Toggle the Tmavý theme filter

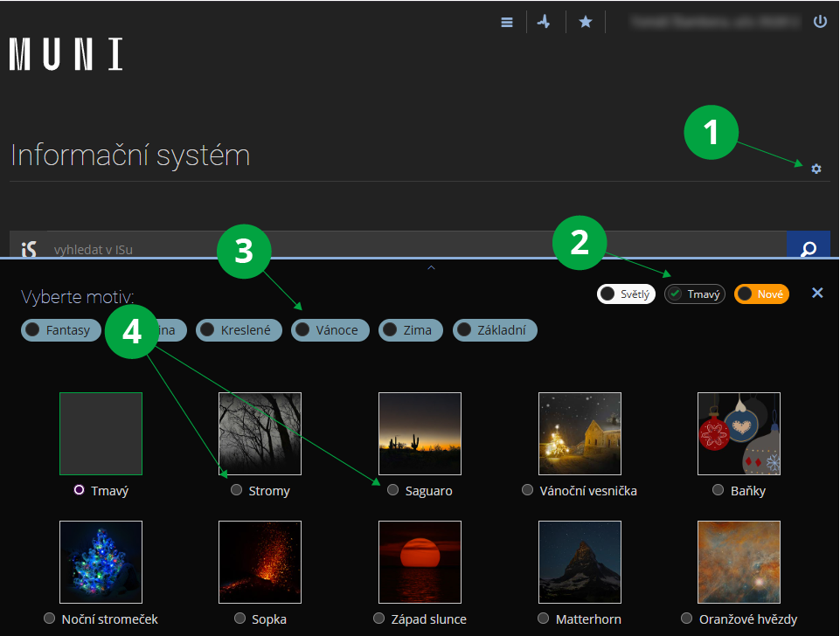695,294
